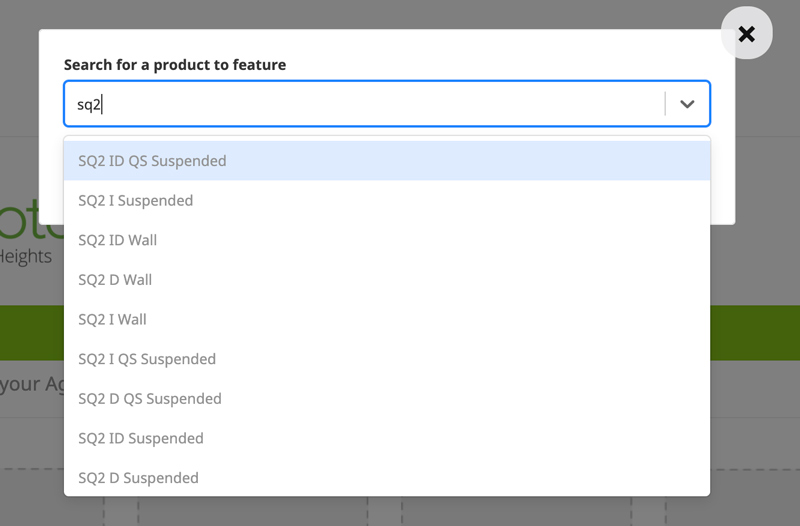Pick SQ2 D QS Suspended option
The width and height of the screenshot is (800, 526).
pyautogui.click(x=150, y=399)
